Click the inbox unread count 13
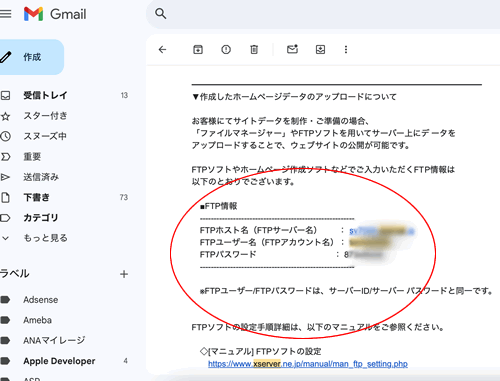The height and width of the screenshot is (381, 500). (124, 95)
